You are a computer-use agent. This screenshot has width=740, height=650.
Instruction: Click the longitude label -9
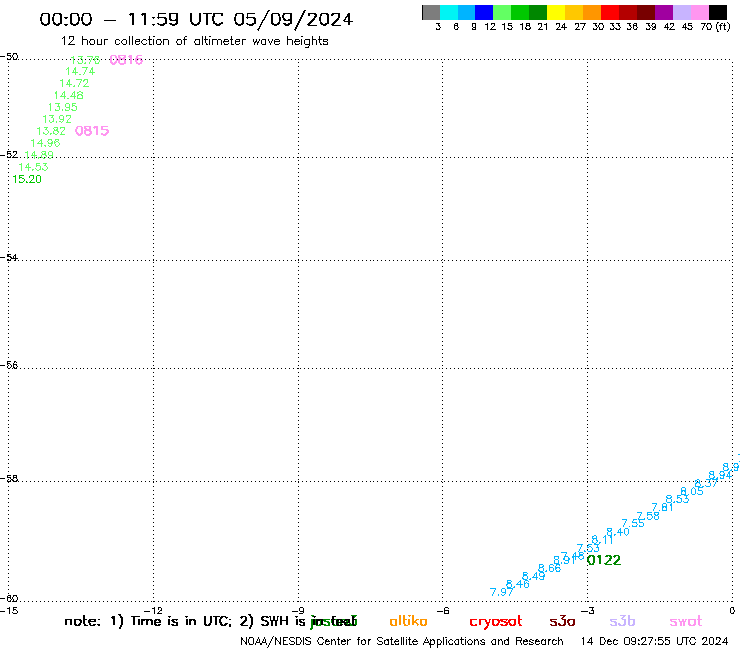pyautogui.click(x=298, y=611)
